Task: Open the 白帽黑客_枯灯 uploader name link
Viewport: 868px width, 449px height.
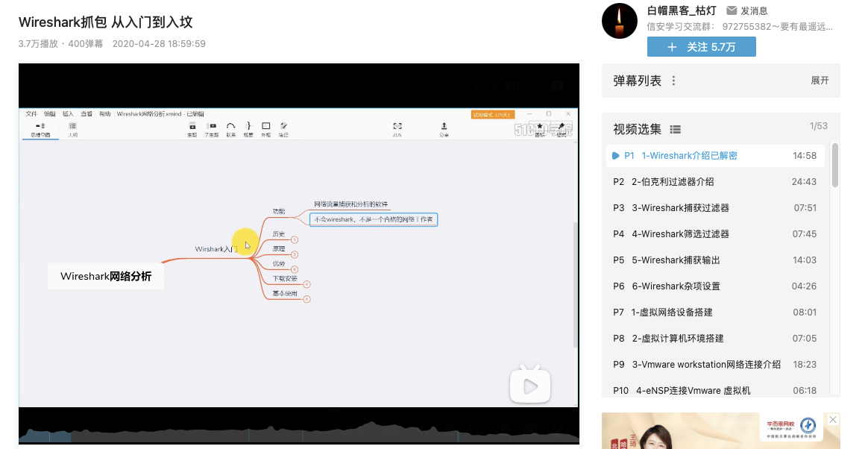Action: pos(682,10)
